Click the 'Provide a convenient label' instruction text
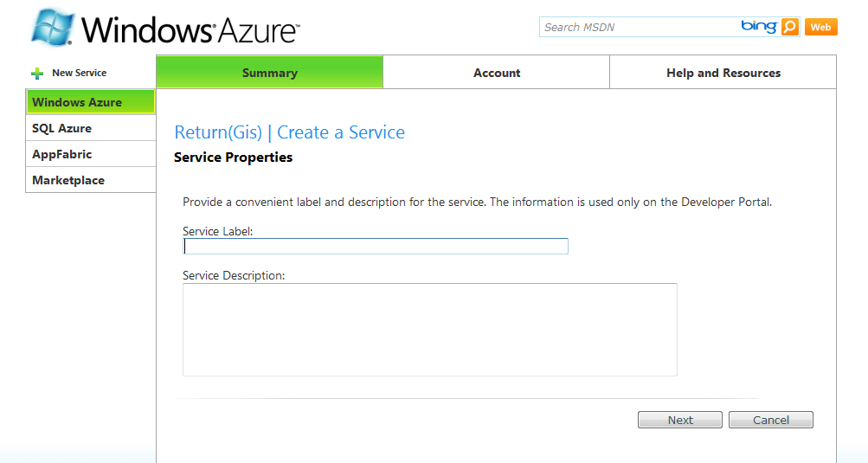The width and height of the screenshot is (868, 463). click(477, 203)
